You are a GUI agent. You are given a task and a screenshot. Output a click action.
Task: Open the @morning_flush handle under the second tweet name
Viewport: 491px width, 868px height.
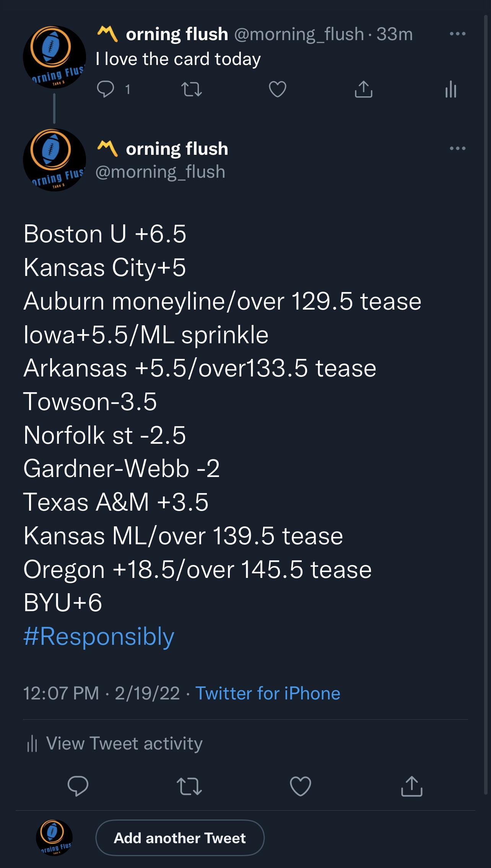(160, 172)
